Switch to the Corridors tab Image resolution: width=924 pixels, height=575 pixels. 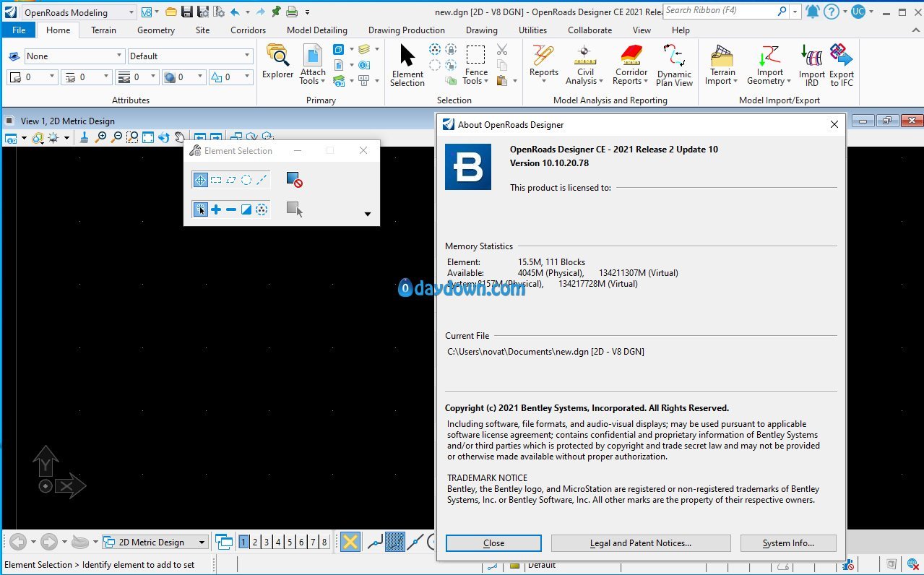pos(248,30)
